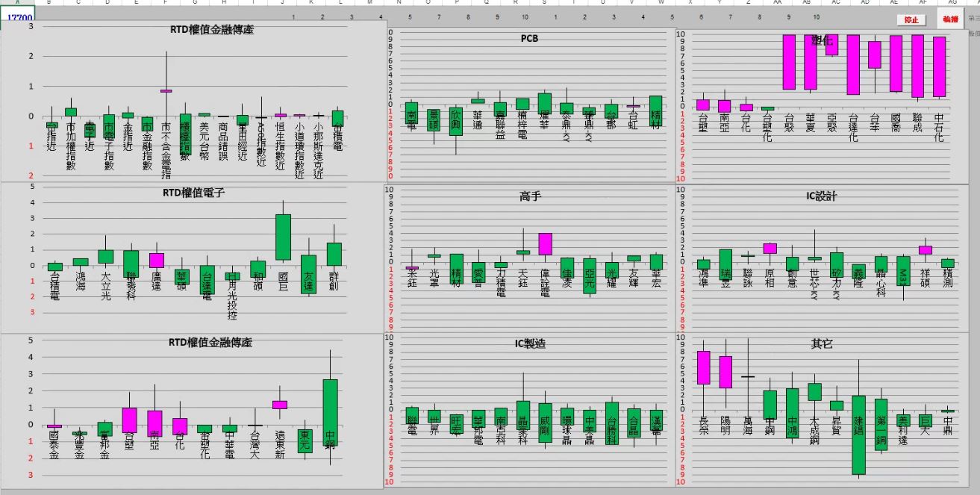This screenshot has height=495, width=980.
Task: Click the 輪播 carousel button
Action: pyautogui.click(x=950, y=19)
